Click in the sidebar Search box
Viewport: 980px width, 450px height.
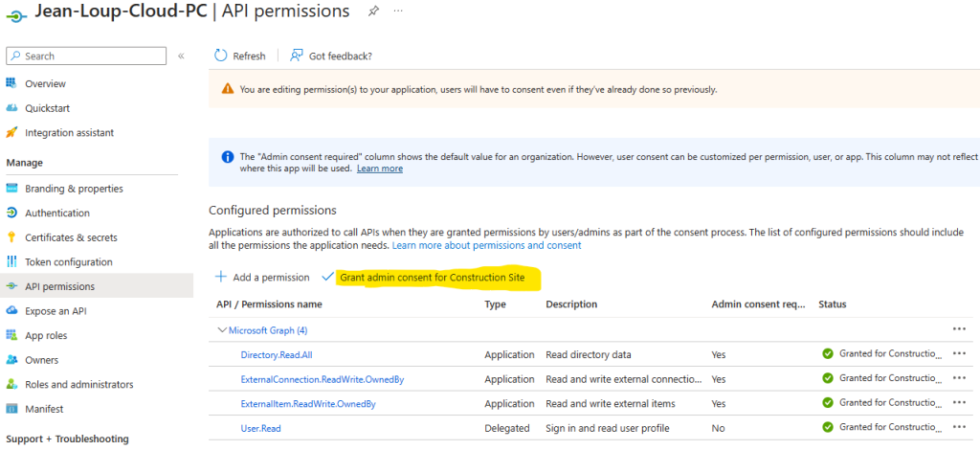click(x=86, y=56)
